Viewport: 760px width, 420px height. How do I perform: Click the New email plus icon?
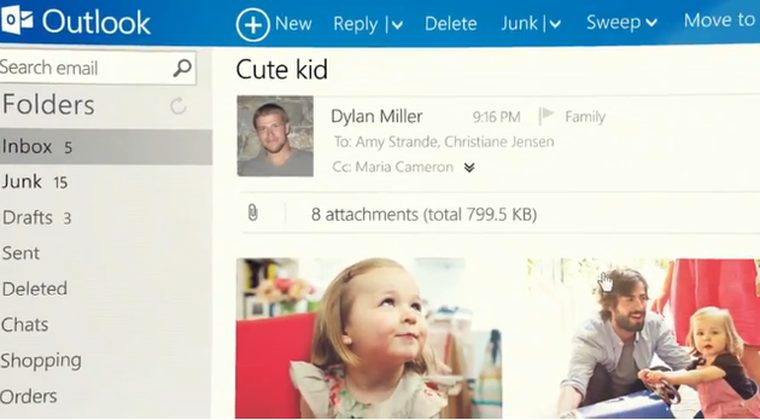pos(252,23)
